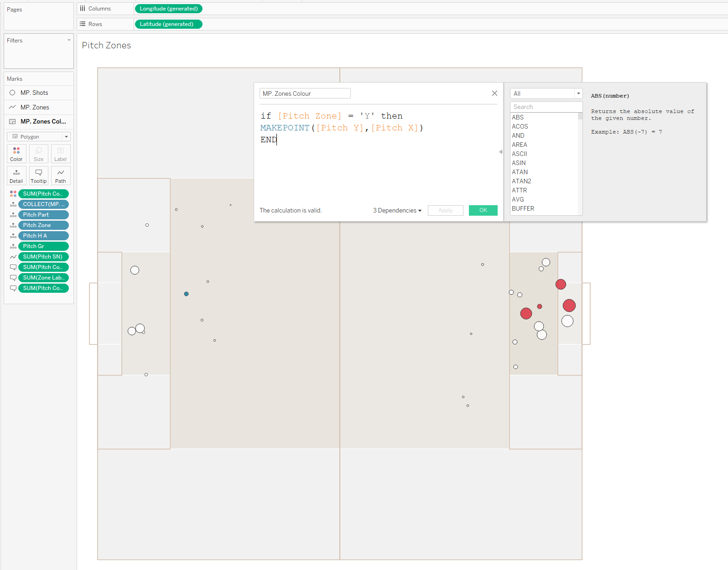Select the MP. Shots marks layer
Viewport: 728px width, 570px height.
pyautogui.click(x=34, y=93)
